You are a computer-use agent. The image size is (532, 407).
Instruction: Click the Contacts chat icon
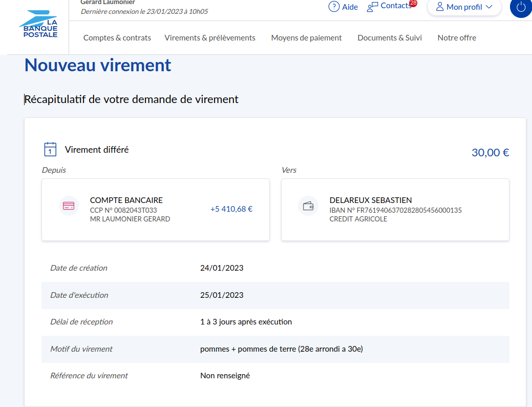pyautogui.click(x=372, y=7)
